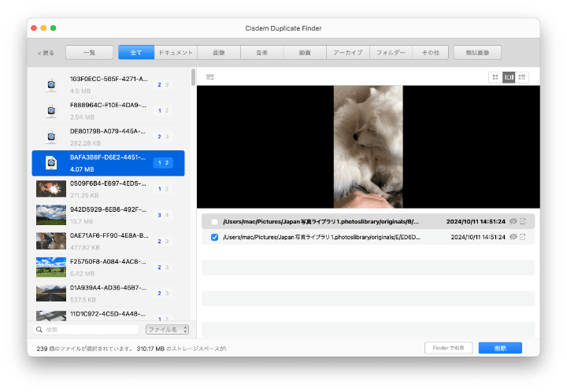Reveal second duplicate file via open icon

click(522, 237)
